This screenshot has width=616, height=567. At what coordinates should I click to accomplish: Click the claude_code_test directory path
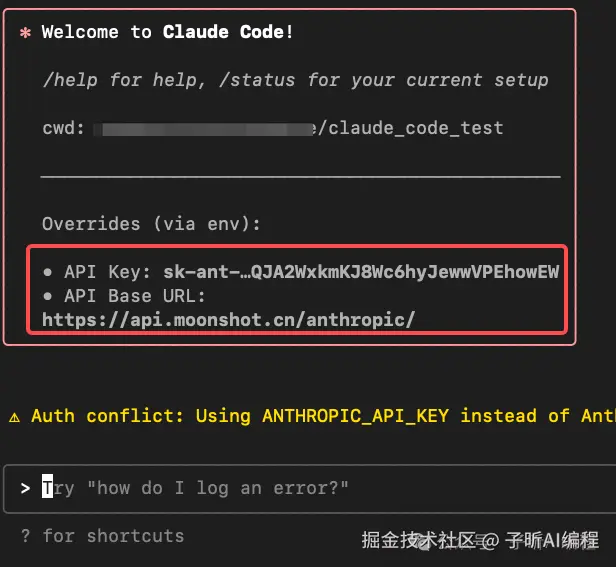click(411, 128)
